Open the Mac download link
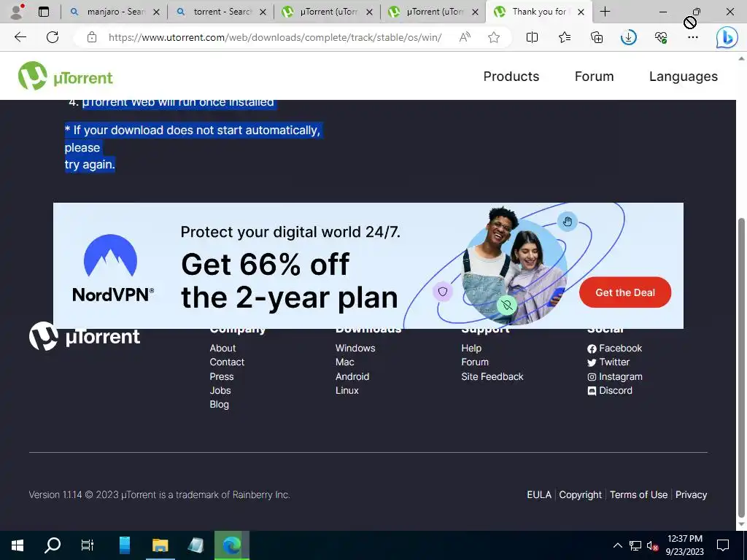 (344, 362)
